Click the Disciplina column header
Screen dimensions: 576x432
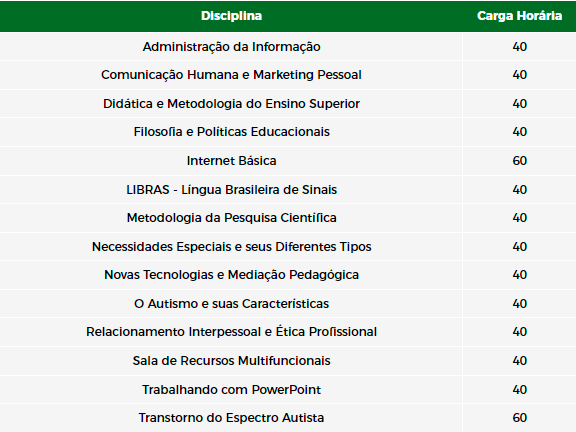click(231, 16)
